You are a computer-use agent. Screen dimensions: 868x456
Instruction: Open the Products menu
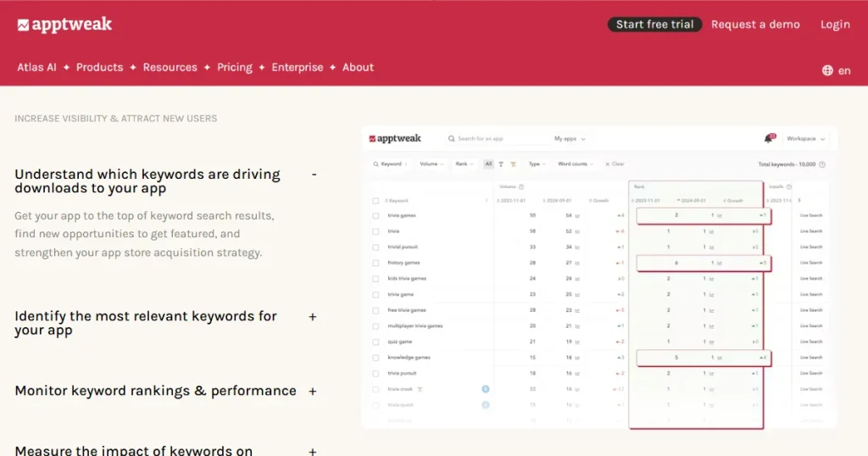point(100,68)
